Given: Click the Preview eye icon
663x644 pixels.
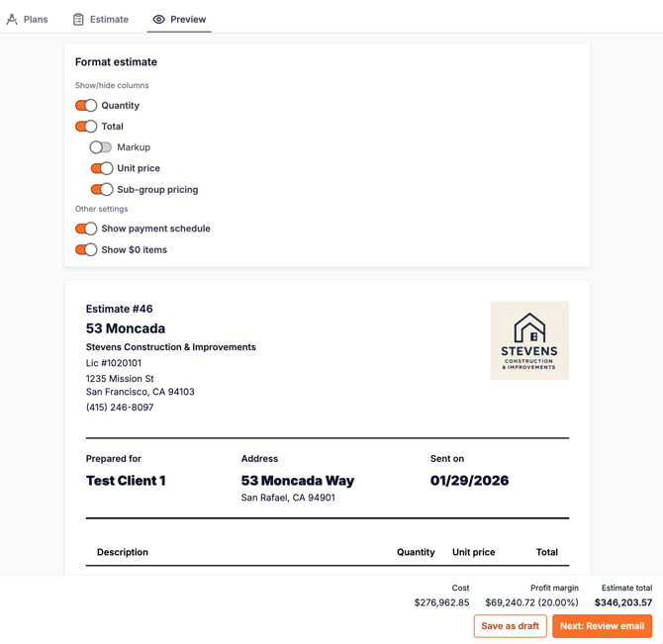Looking at the screenshot, I should (x=158, y=19).
